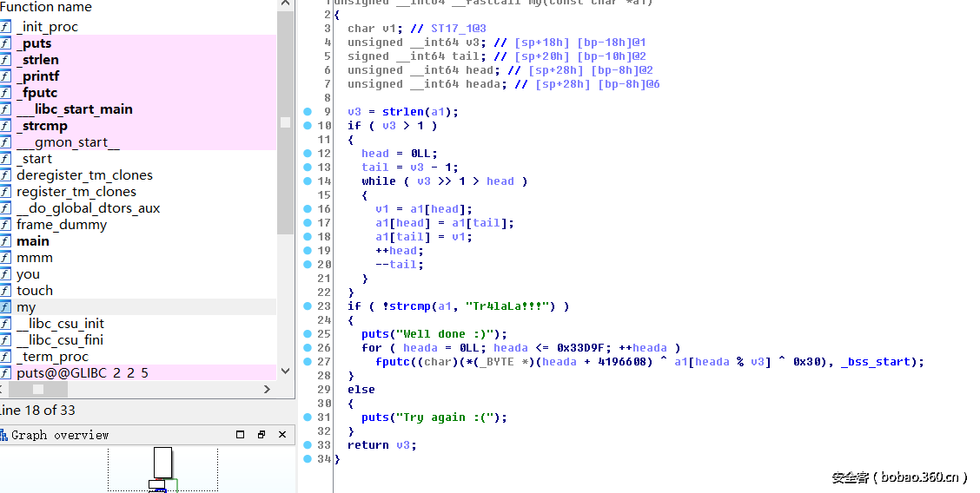Toggle breakpoint dot on line 27
980x493 pixels.
coord(308,362)
